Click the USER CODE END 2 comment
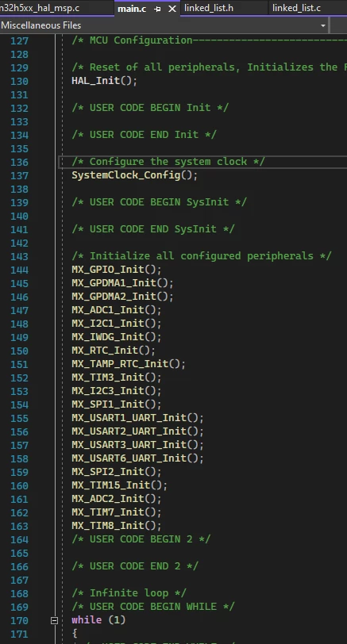The image size is (347, 644). coord(135,566)
